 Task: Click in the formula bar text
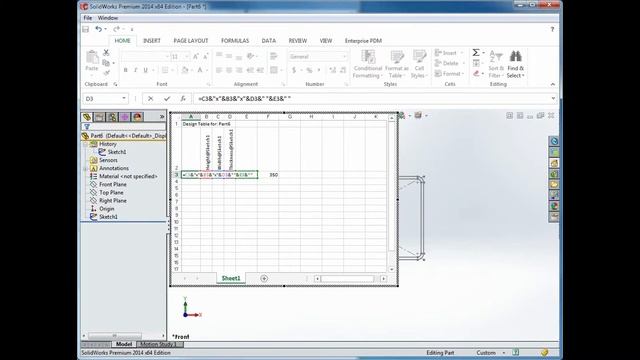(244, 98)
